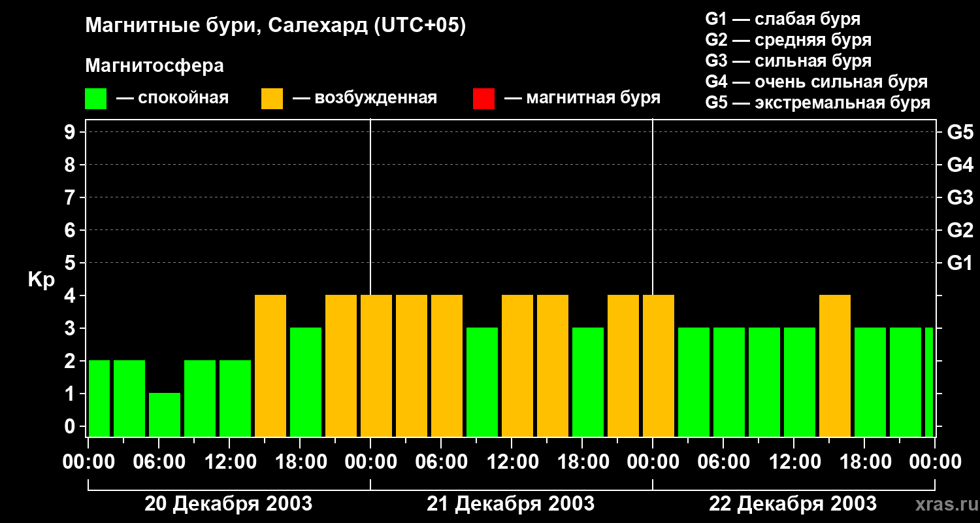Screen dimensions: 980x523
Task: Click the xras.ru watermark link
Action: (x=943, y=504)
